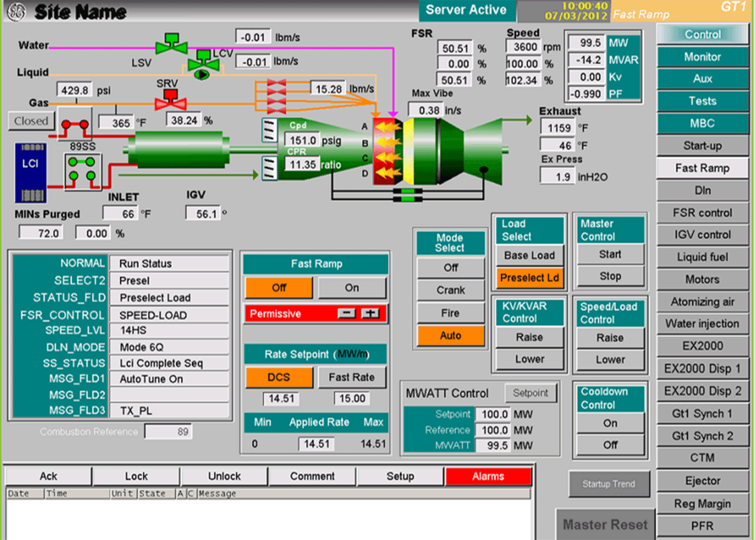Raise the Speed/Load Control
756x540 pixels.
pos(610,337)
